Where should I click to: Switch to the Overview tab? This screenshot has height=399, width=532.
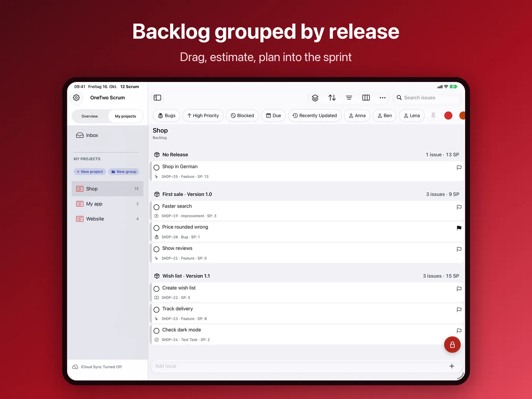click(x=90, y=116)
